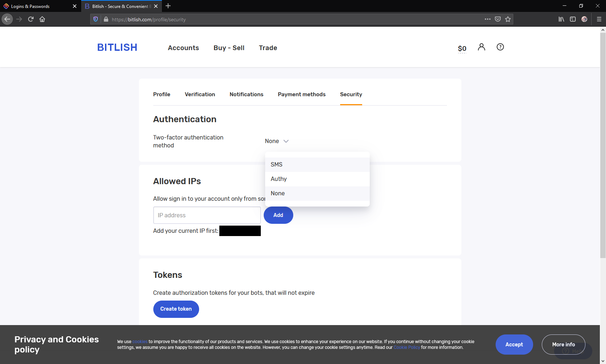The image size is (606, 364).
Task: Switch to the Profile tab
Action: click(162, 94)
